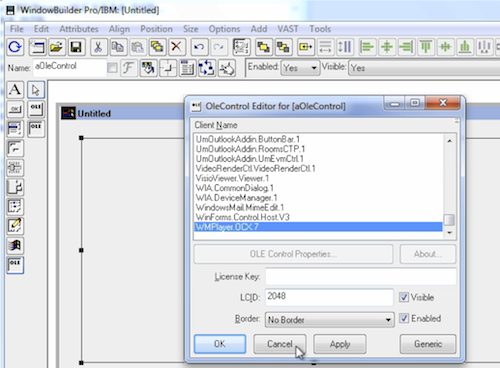Open the Enabled Yes dropdown in toolbar
This screenshot has height=368, width=500.
point(300,68)
